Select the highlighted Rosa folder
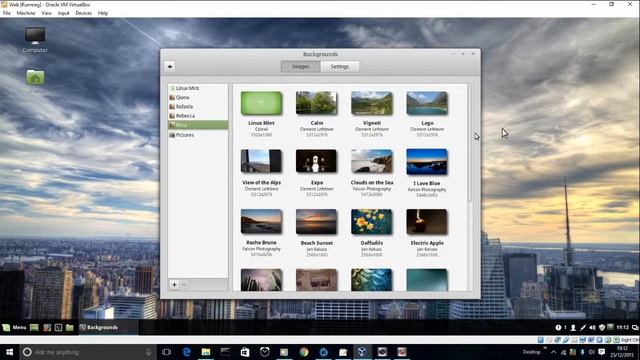This screenshot has height=360, width=640. 198,125
